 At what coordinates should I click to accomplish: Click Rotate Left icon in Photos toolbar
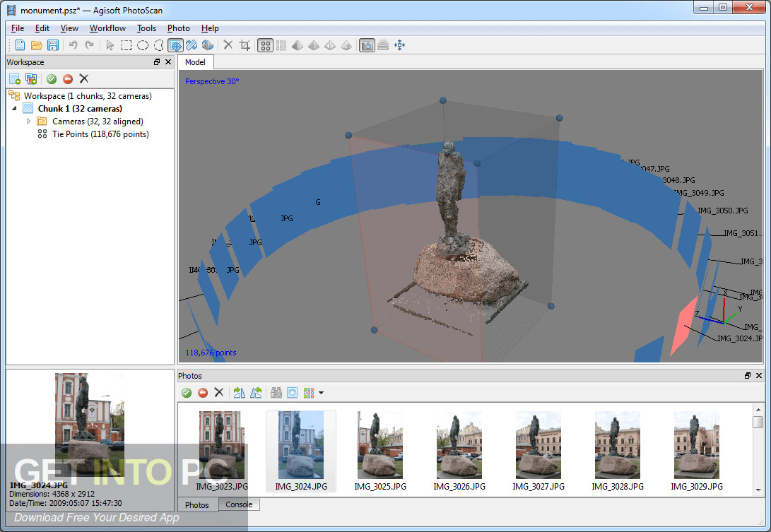coord(256,392)
